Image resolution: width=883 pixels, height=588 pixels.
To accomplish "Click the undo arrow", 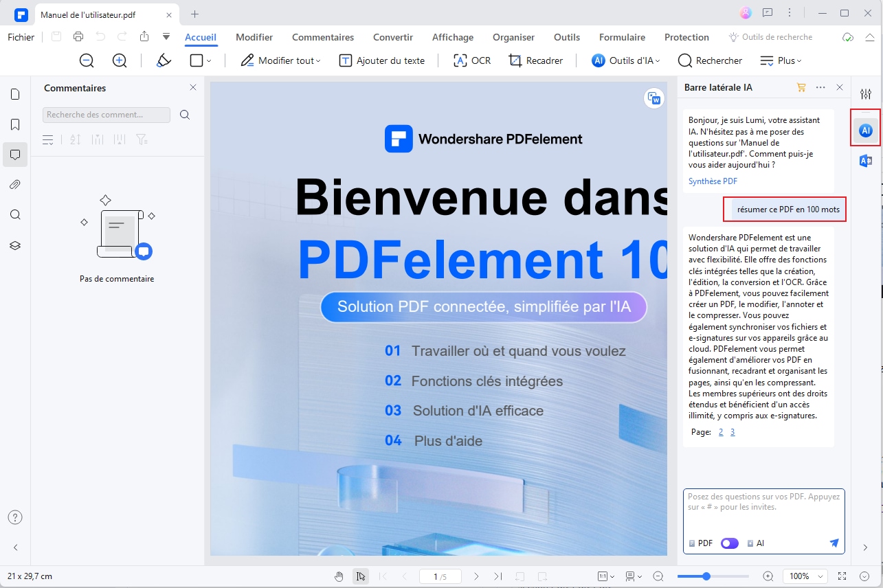I will [x=100, y=36].
